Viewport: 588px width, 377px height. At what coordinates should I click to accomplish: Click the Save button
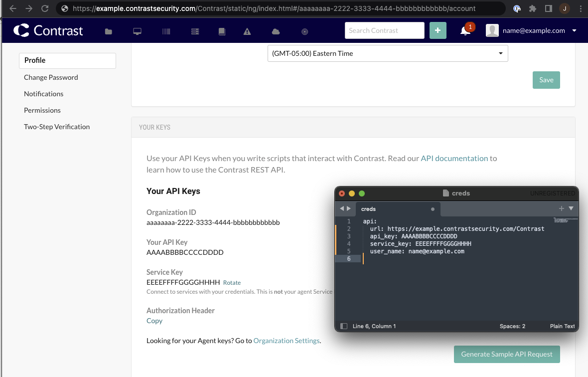click(x=546, y=80)
